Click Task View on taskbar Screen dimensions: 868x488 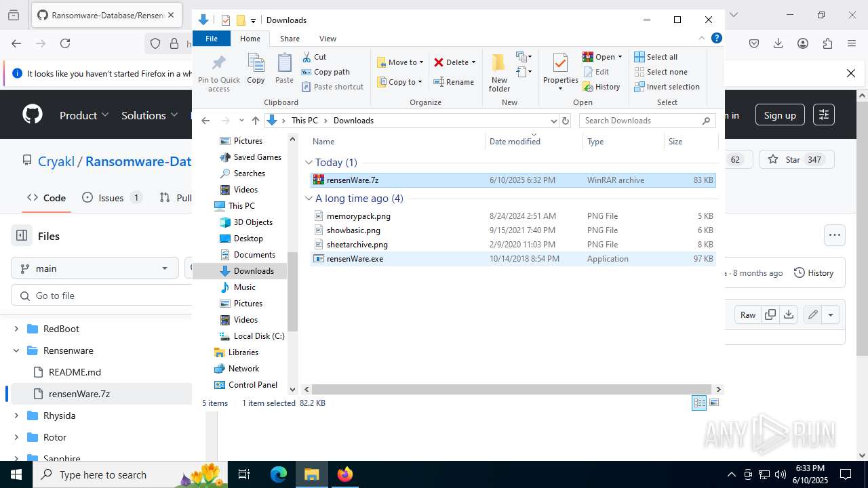[x=245, y=474]
